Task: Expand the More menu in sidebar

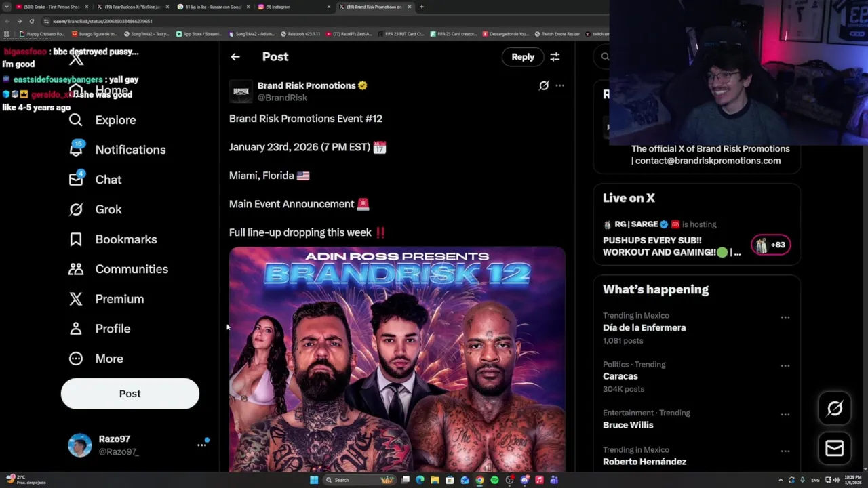Action: (96, 359)
